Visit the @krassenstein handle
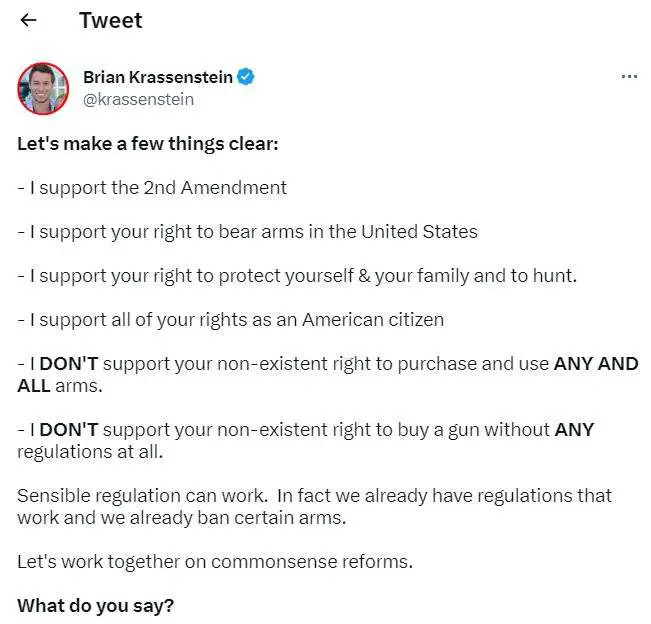Viewport: 651px width, 624px height. 138,99
